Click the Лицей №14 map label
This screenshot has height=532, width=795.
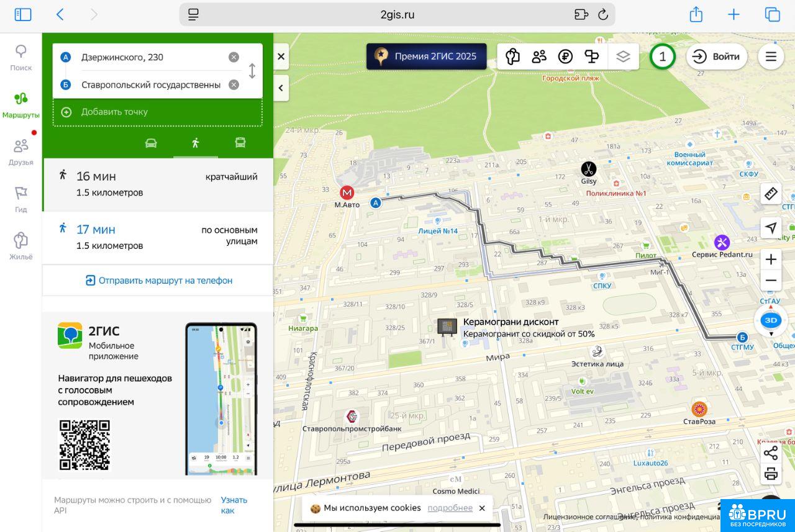[438, 231]
